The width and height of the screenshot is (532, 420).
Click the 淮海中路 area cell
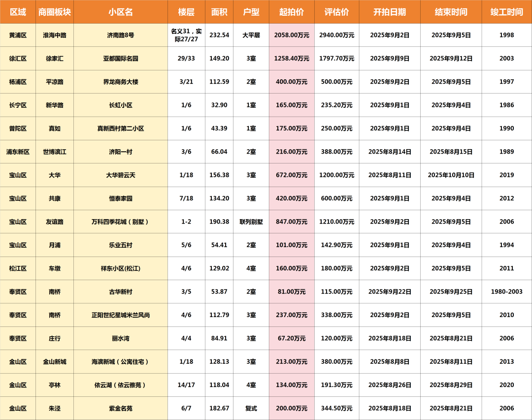(x=55, y=35)
